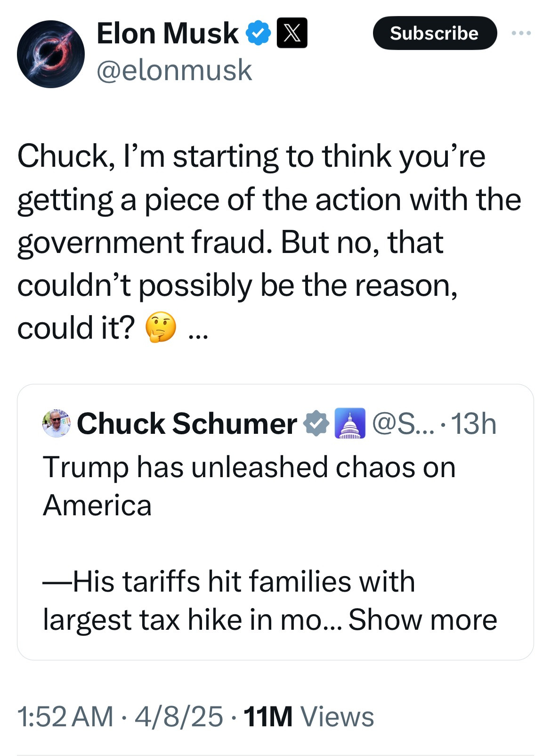Viewport: 551px width, 756px height.
Task: Expand quoted tweet with Show more
Action: click(x=422, y=619)
